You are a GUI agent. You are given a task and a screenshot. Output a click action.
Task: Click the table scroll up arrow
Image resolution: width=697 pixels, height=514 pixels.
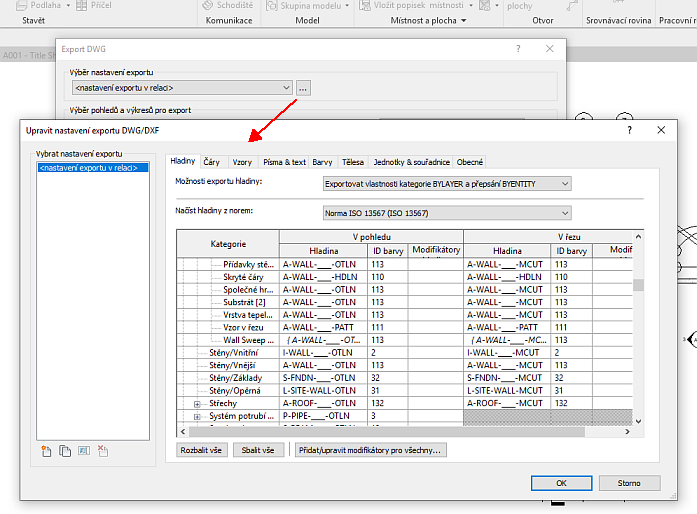[638, 237]
